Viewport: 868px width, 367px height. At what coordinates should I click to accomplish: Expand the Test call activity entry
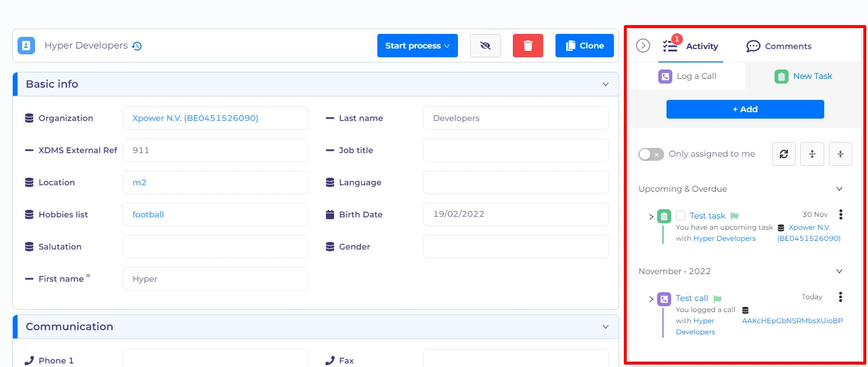[651, 299]
